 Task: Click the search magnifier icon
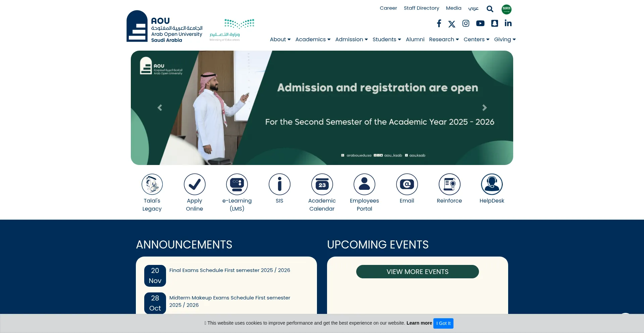pos(490,9)
